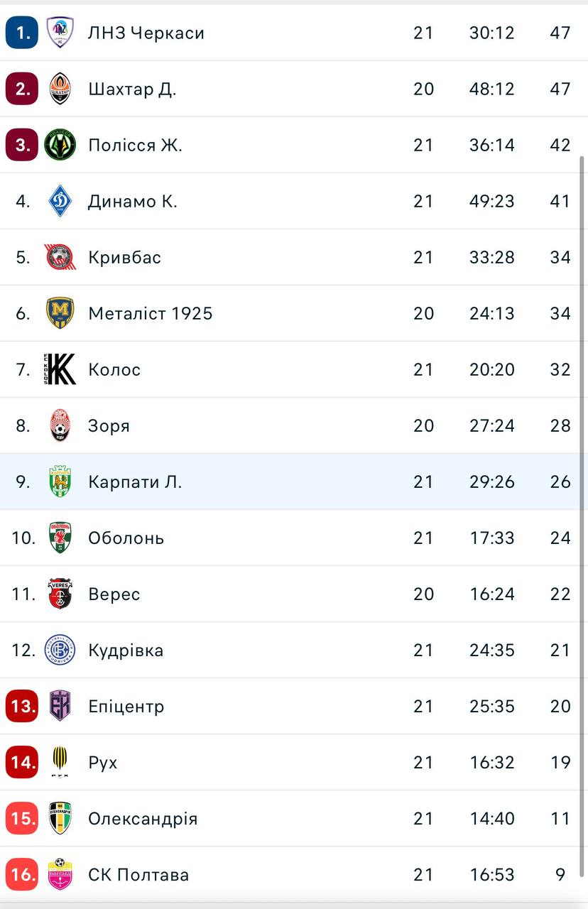Click the Veres club crest
This screenshot has width=588, height=909.
pos(60,594)
